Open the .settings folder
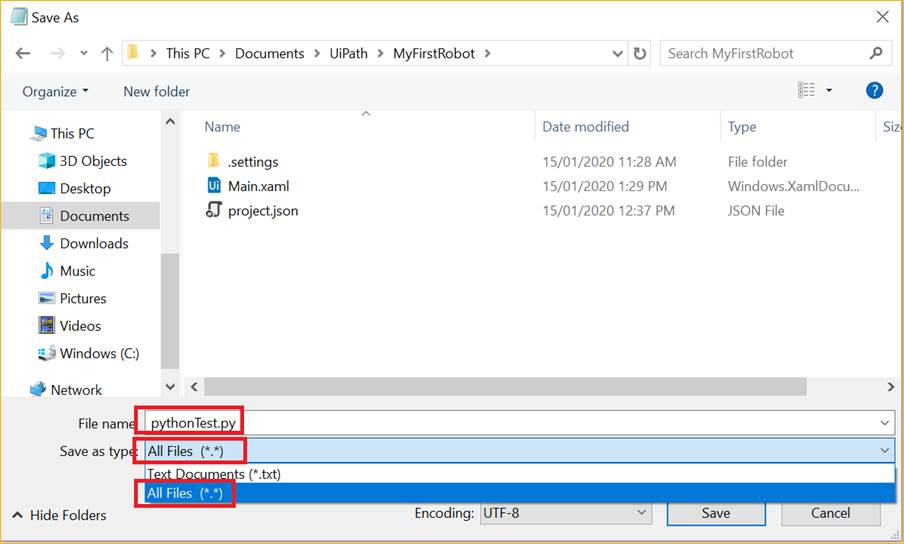The height and width of the screenshot is (544, 904). [253, 162]
